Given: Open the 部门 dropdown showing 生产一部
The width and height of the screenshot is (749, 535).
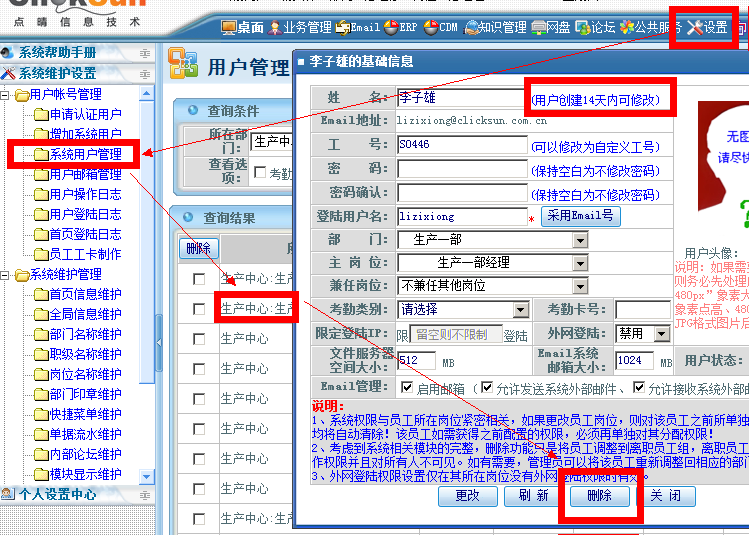Looking at the screenshot, I should tap(493, 239).
